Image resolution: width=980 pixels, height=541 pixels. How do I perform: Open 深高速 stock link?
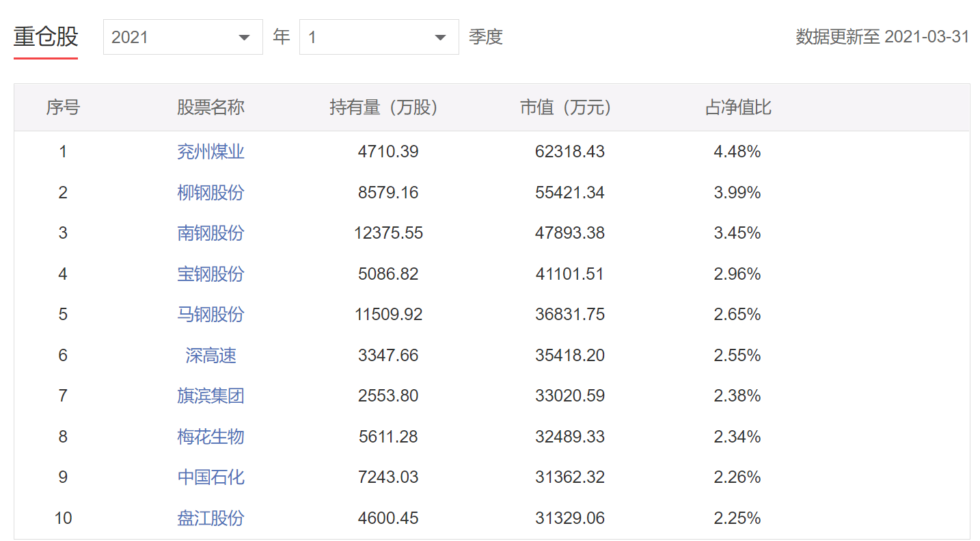click(210, 356)
